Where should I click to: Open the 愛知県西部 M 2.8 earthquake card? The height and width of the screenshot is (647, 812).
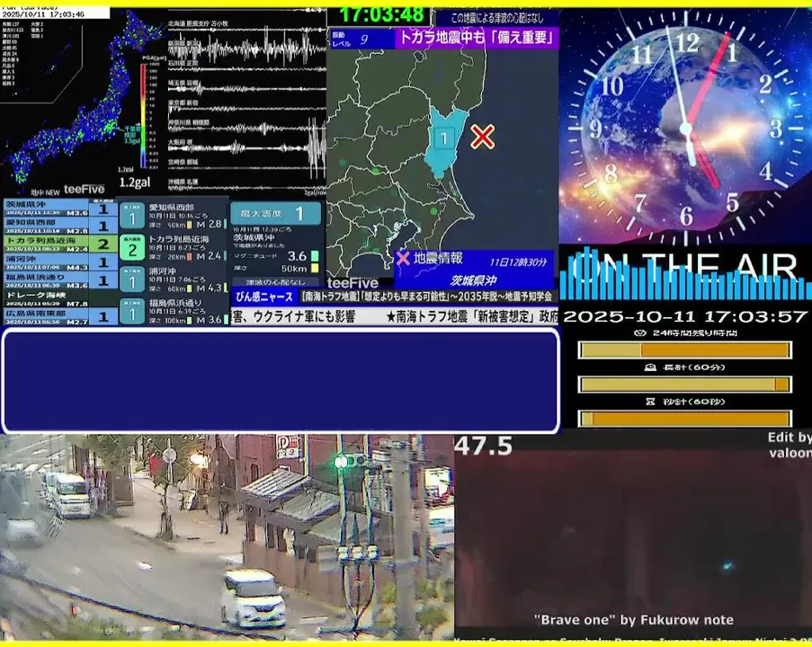[174, 216]
